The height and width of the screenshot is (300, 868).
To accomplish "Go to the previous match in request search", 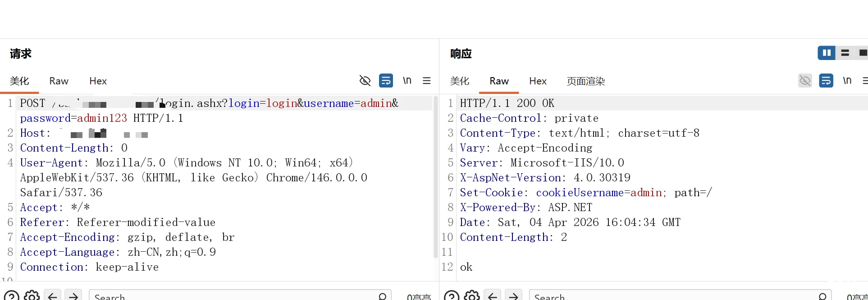I will pos(52,296).
